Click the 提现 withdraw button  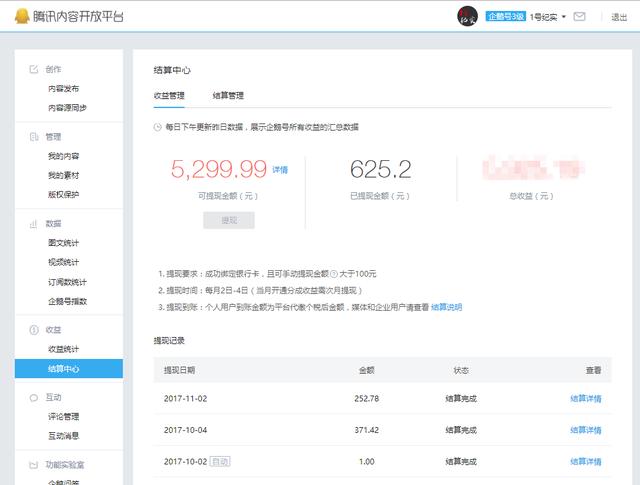point(229,220)
